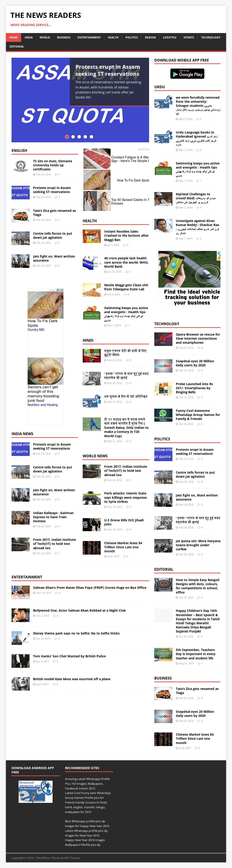232x868 pixels.
Task: Open the Probe Launched into Rs 251 Smartphones article
Action: coord(194,388)
